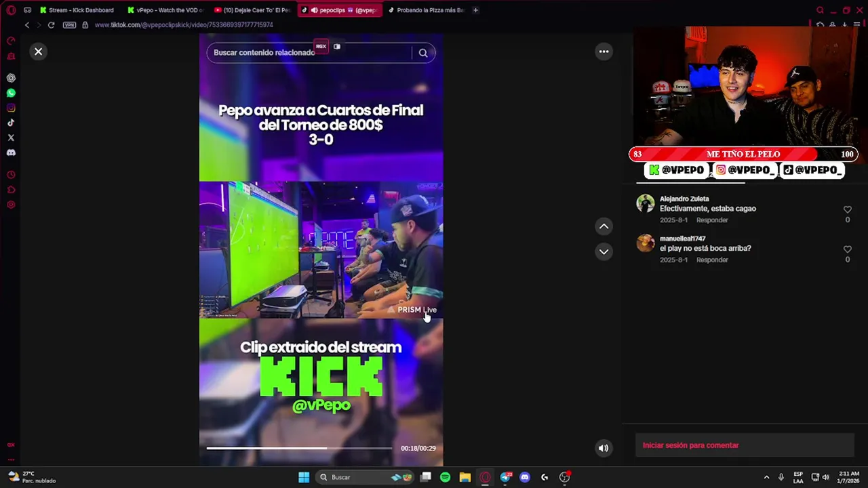Click the GX Corner icon at sidebar bottom
The image size is (868, 488).
(x=11, y=445)
